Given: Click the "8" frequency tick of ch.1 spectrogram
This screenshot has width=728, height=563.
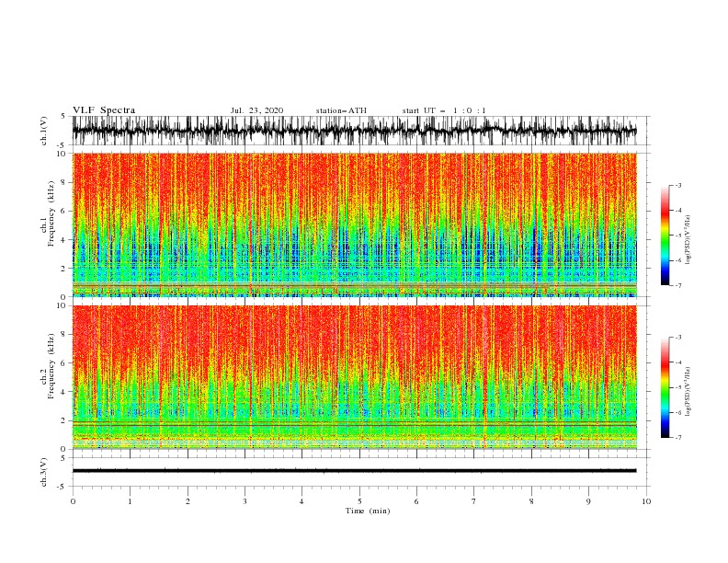Looking at the screenshot, I should pyautogui.click(x=64, y=182).
